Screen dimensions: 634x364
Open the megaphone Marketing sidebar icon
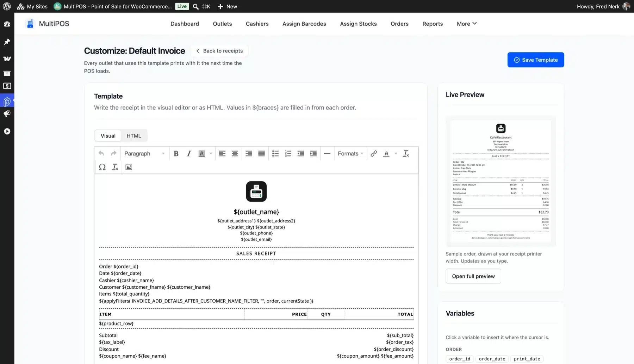(7, 114)
